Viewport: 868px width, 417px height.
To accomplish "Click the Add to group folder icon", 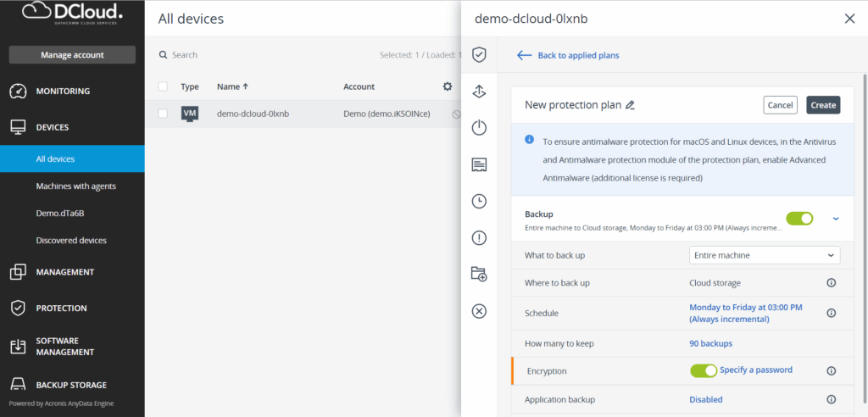I will coord(479,274).
